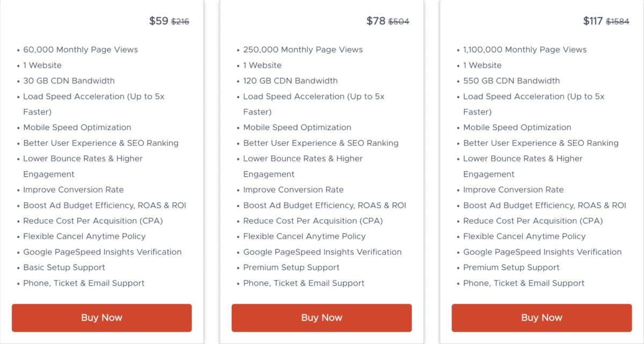Screen dimensions: 644x344
Task: Click Buy Now for the $78 plan
Action: [321, 318]
